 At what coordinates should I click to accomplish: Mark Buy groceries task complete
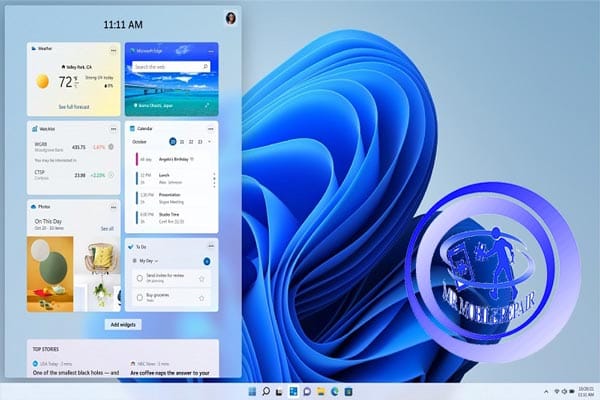tap(140, 297)
